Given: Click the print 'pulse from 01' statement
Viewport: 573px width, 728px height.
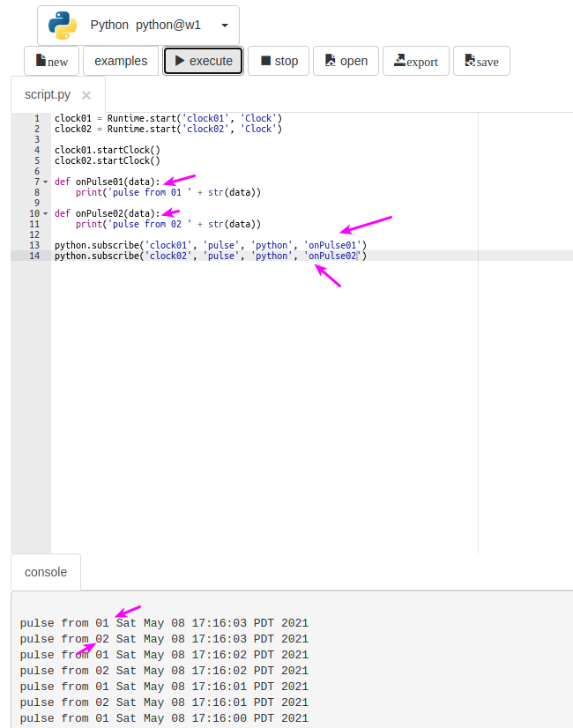Looking at the screenshot, I should click(168, 192).
